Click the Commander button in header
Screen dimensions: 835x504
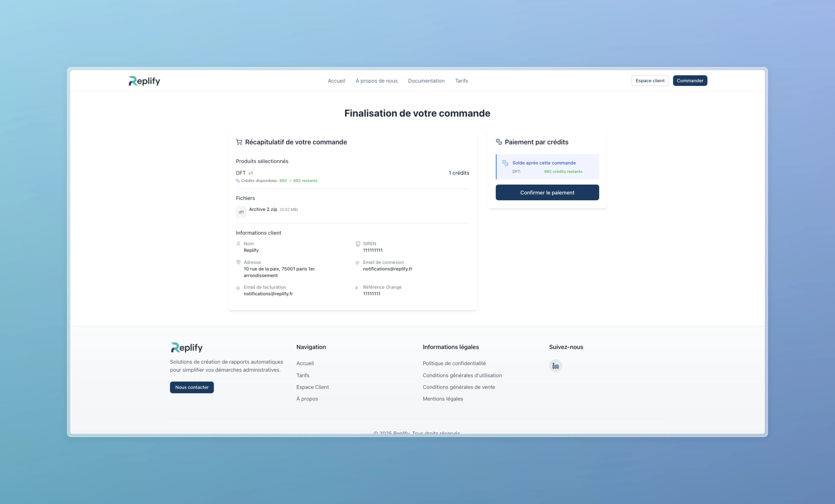690,81
